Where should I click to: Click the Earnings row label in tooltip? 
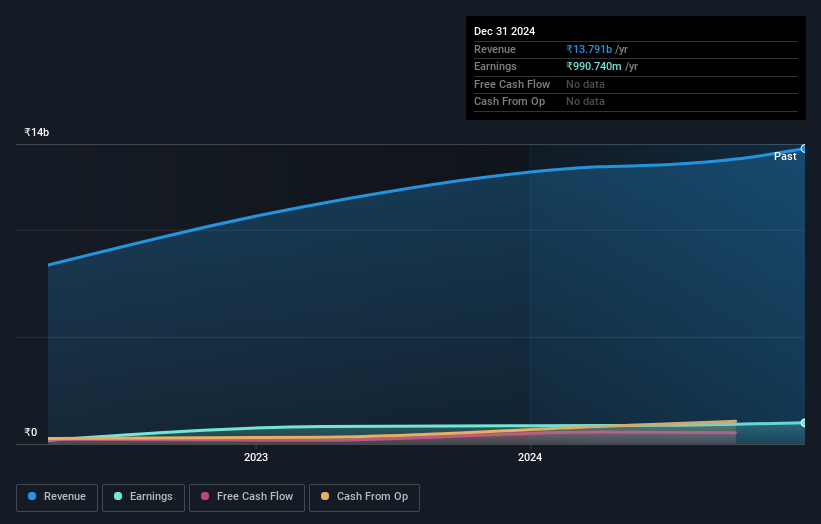pyautogui.click(x=495, y=66)
